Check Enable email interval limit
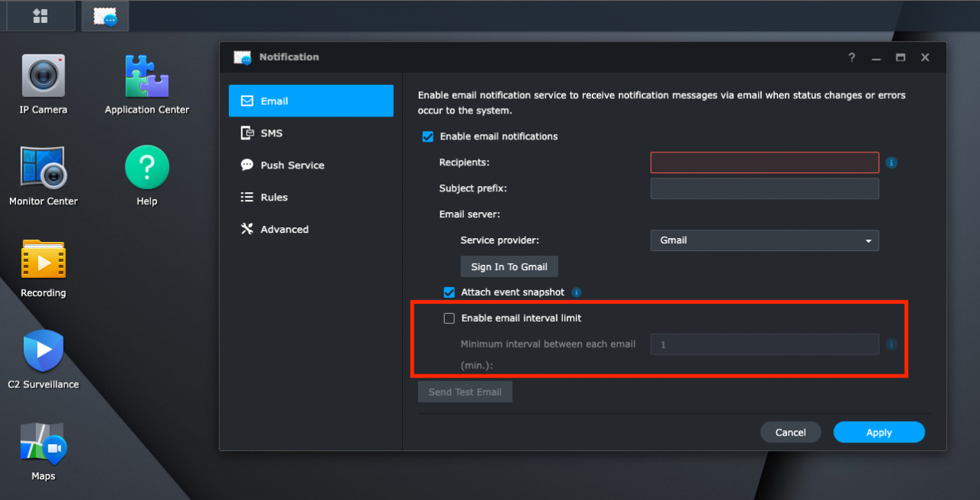The height and width of the screenshot is (500, 980). pyautogui.click(x=449, y=319)
